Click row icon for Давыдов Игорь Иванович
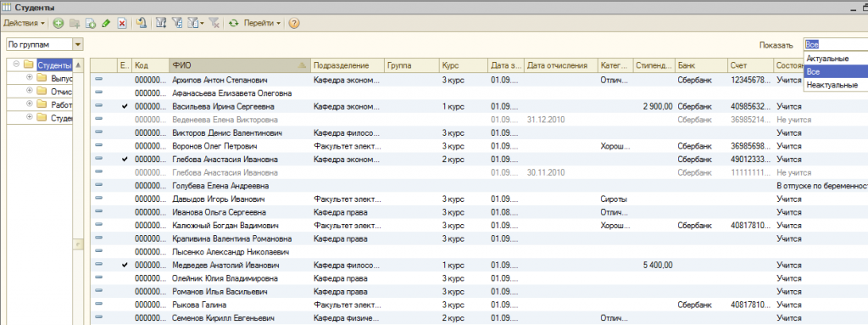 click(x=99, y=199)
